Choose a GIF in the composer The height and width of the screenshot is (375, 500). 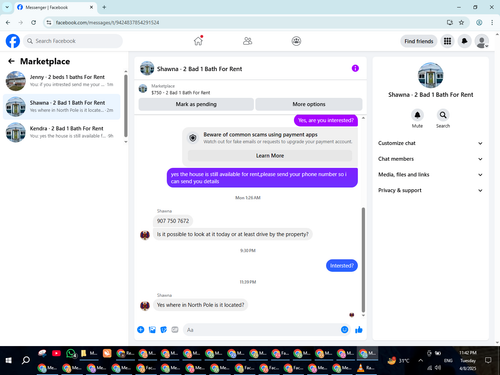(x=175, y=330)
